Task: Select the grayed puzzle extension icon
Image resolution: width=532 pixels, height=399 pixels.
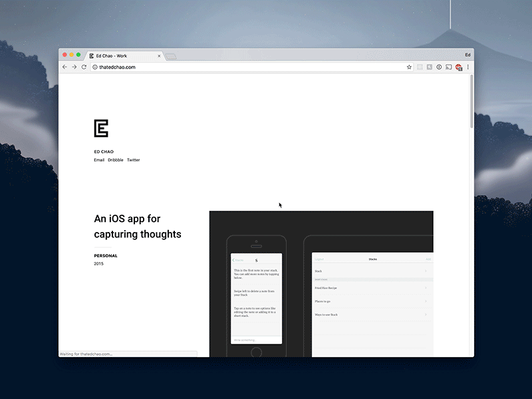Action: click(x=420, y=66)
